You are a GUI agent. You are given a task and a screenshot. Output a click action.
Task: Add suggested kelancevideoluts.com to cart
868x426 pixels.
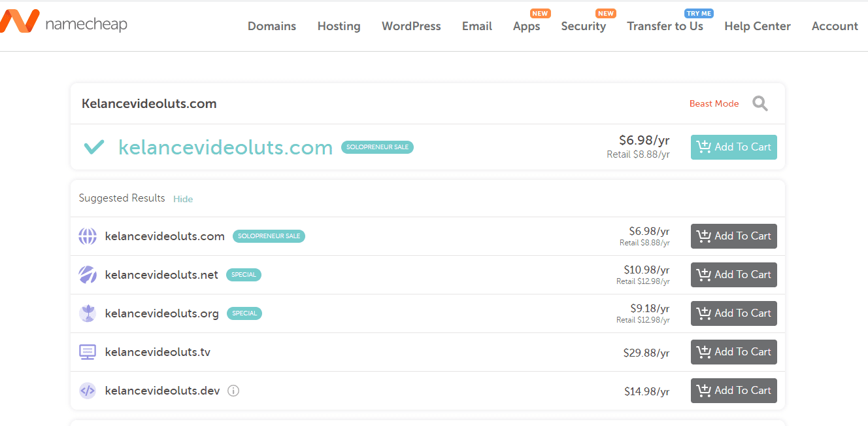pyautogui.click(x=734, y=236)
